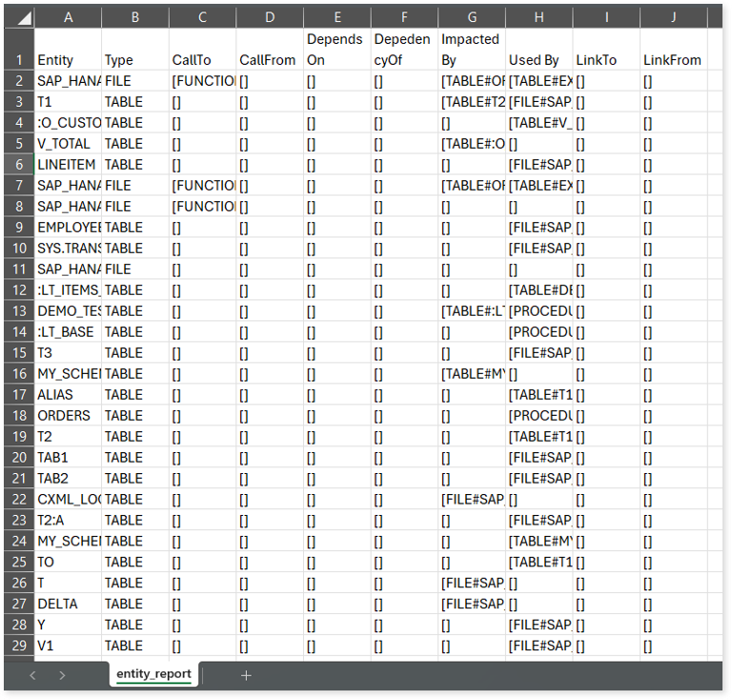The width and height of the screenshot is (732, 700).
Task: Select the ALIAS entity cell
Action: tap(67, 394)
